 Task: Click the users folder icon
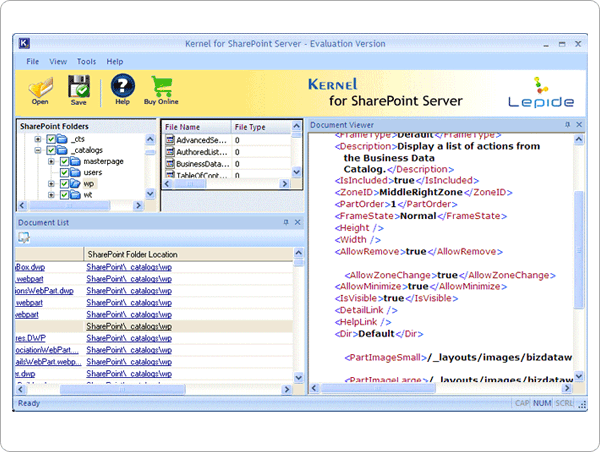76,172
